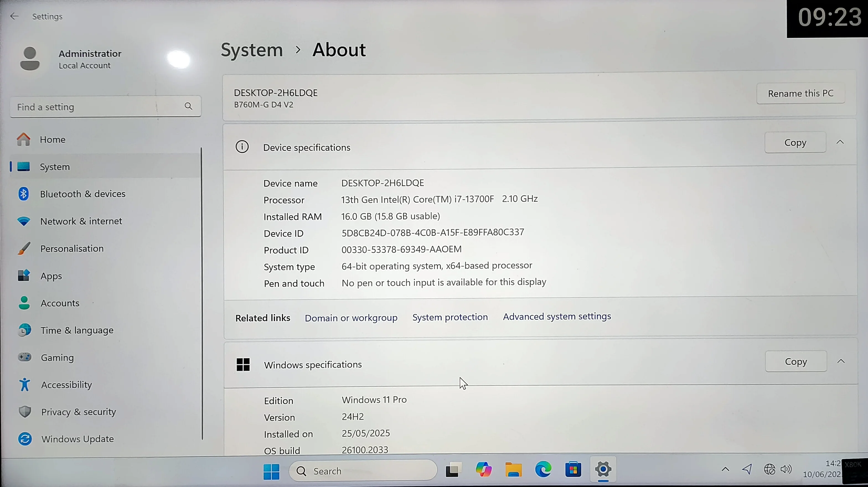Click the Device ID value 5D8CB24D-078B-4C0B-A15F-E89FFA80C337

(433, 232)
